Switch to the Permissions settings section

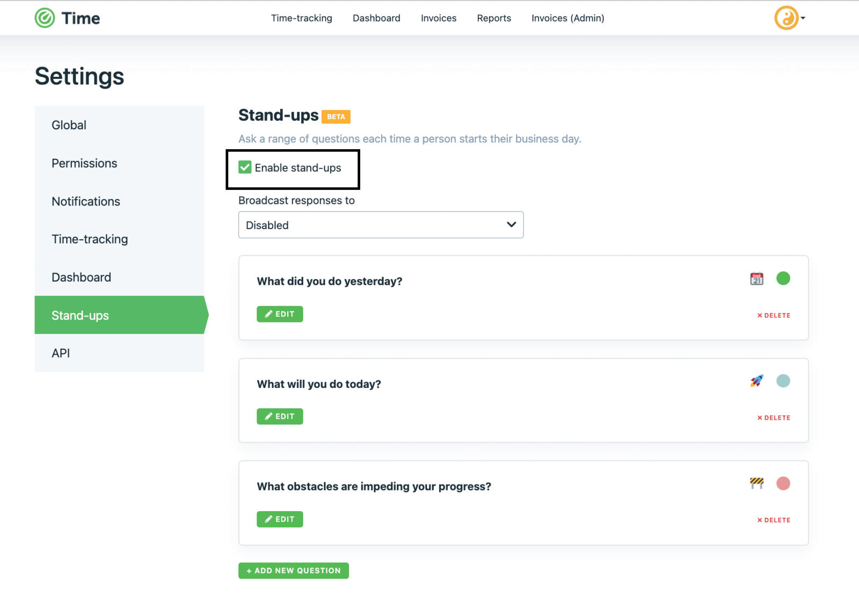point(84,163)
